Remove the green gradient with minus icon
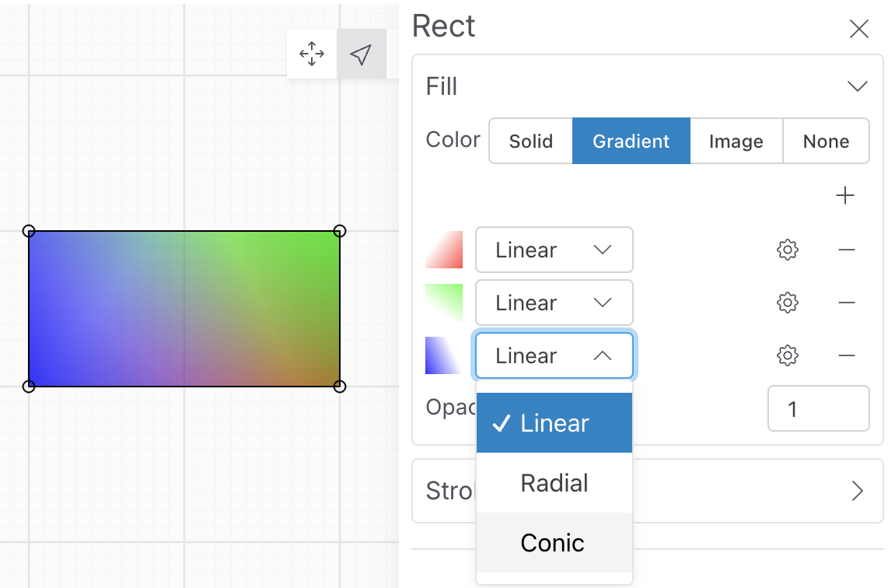Image resolution: width=888 pixels, height=588 pixels. tap(847, 303)
